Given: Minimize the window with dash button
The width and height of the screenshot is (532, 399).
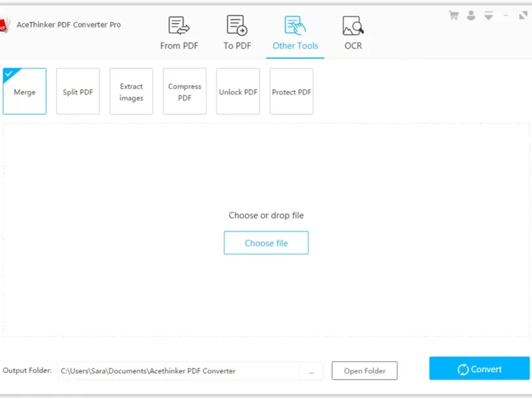Looking at the screenshot, I should tap(506, 15).
